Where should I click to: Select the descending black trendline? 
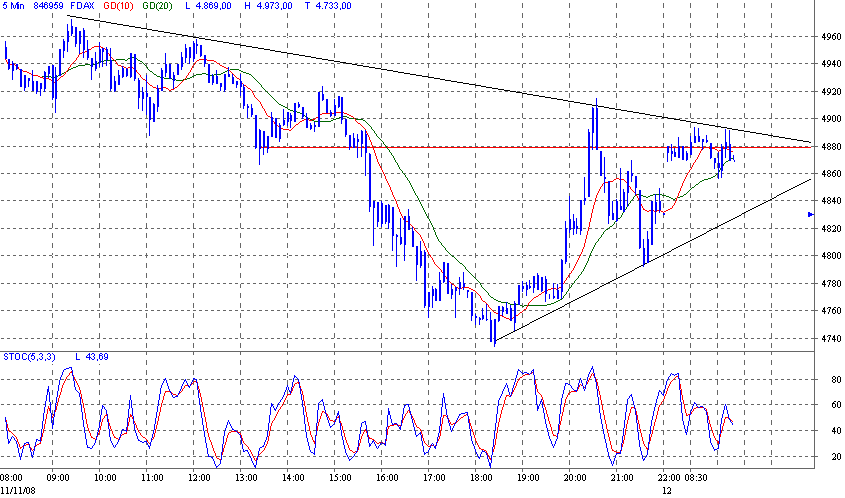(439, 79)
